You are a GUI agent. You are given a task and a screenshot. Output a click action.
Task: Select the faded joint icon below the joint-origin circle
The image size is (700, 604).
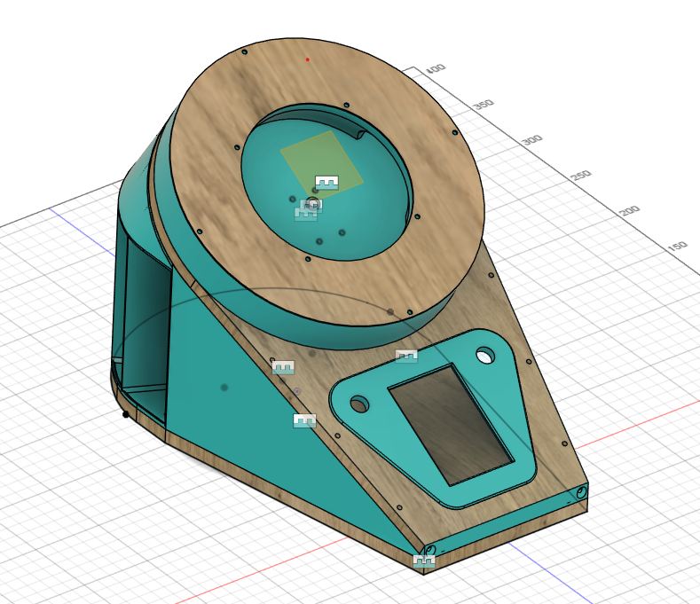[306, 215]
